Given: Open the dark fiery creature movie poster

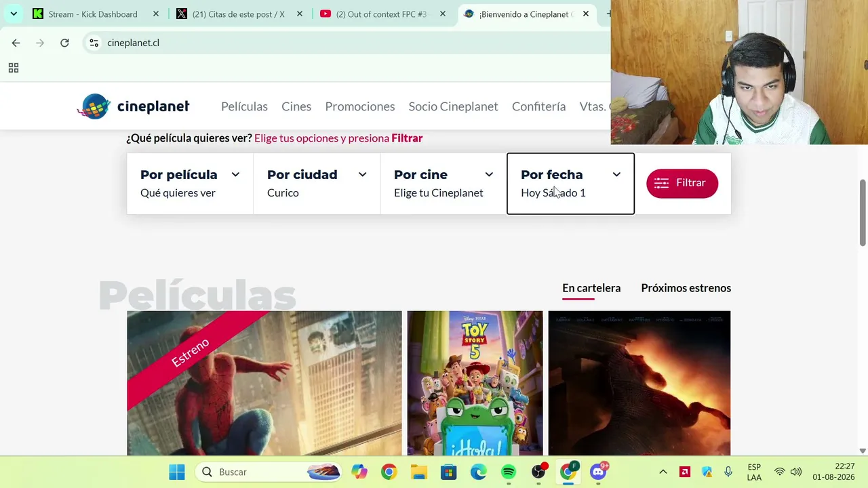Looking at the screenshot, I should [639, 383].
